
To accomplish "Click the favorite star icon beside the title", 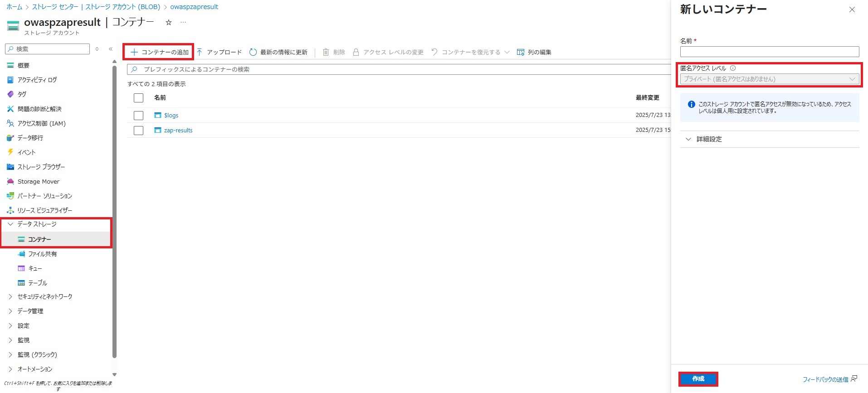I will pyautogui.click(x=169, y=22).
